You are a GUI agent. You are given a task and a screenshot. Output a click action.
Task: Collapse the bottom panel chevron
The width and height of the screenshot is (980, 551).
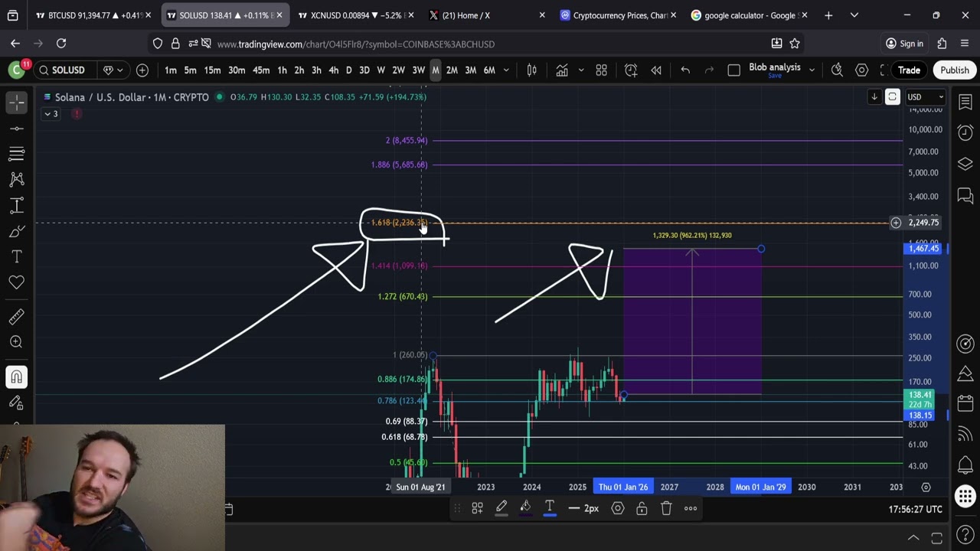click(913, 537)
